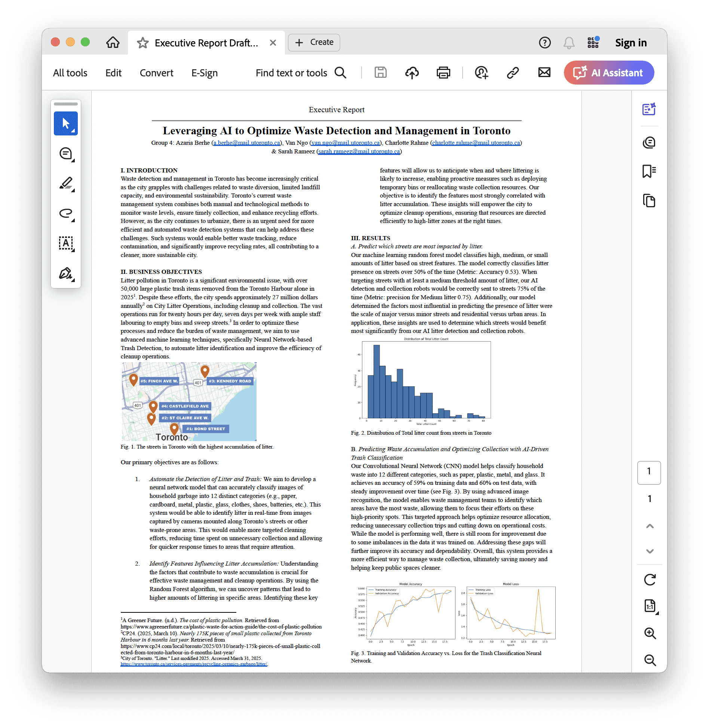The width and height of the screenshot is (709, 728).
Task: Click the Model Loss chart
Action: click(x=507, y=614)
